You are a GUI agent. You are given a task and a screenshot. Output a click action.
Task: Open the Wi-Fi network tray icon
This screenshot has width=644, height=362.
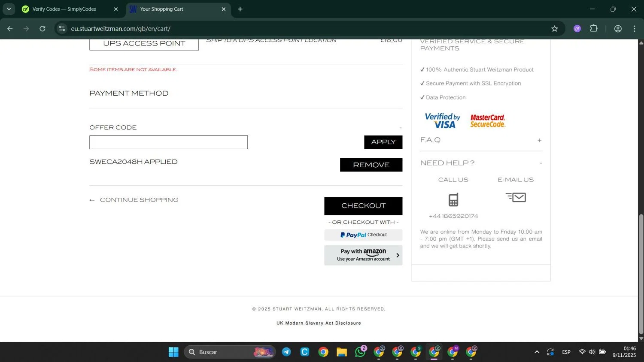click(x=582, y=352)
